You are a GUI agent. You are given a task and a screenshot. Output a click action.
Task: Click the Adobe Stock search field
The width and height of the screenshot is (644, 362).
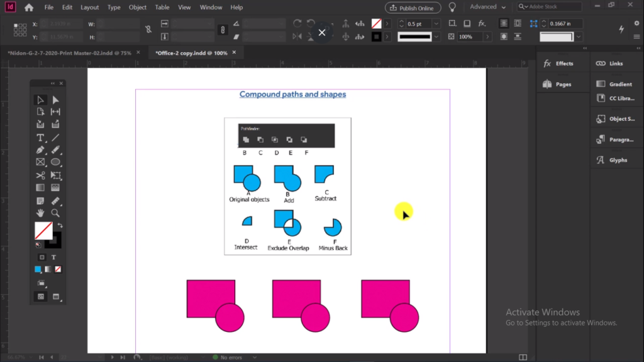(550, 6)
